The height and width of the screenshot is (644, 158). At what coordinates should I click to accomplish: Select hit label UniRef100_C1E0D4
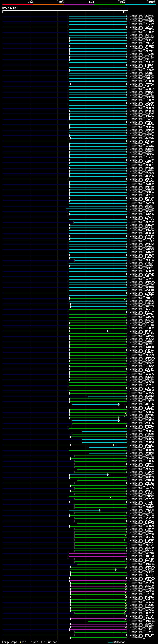tap(142, 624)
